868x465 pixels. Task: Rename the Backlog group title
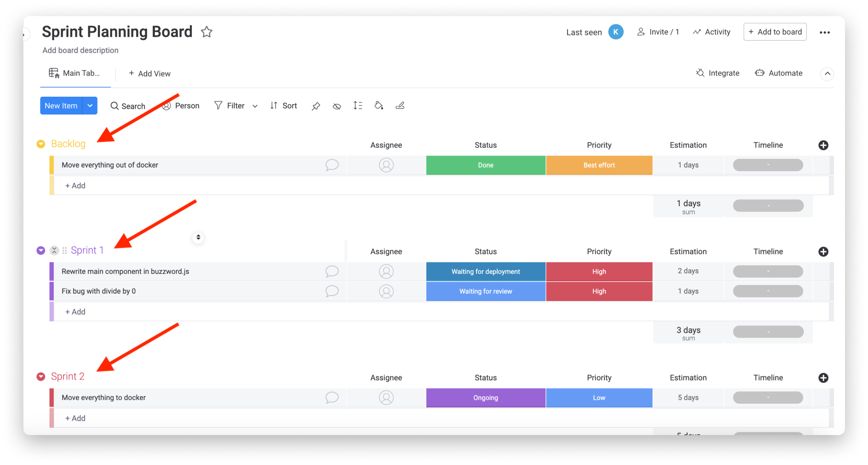point(69,144)
